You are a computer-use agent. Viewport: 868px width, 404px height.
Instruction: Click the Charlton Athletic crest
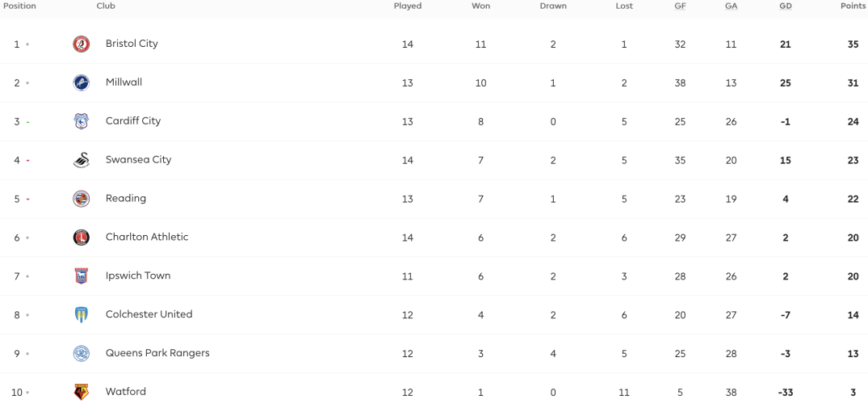(82, 238)
